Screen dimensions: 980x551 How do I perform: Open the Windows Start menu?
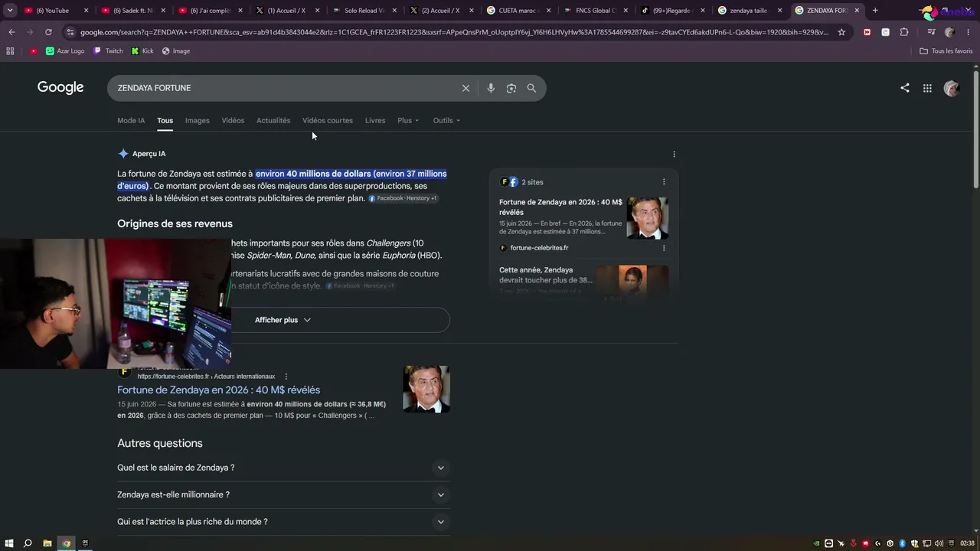pos(9,543)
